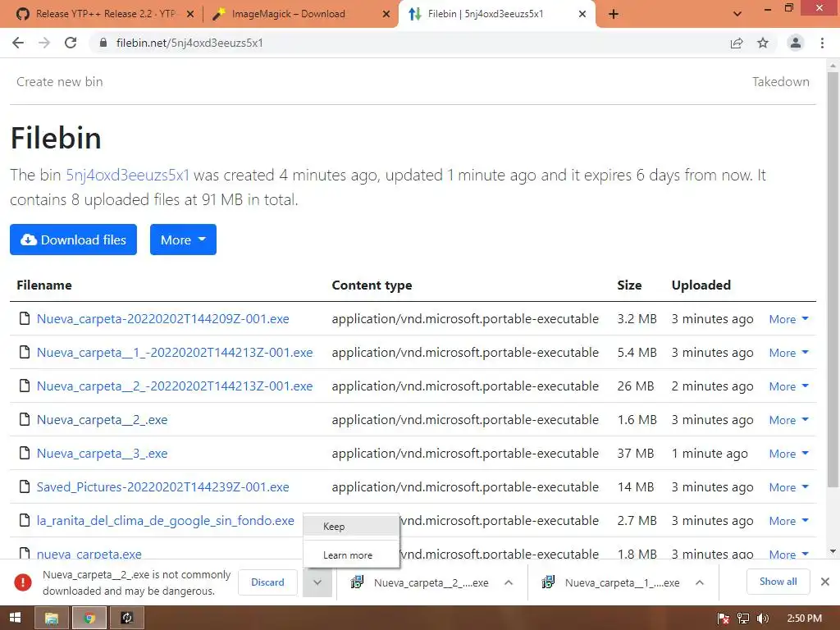Expand the blue More dropdown button
Image resolution: width=840 pixels, height=630 pixels.
coord(183,240)
